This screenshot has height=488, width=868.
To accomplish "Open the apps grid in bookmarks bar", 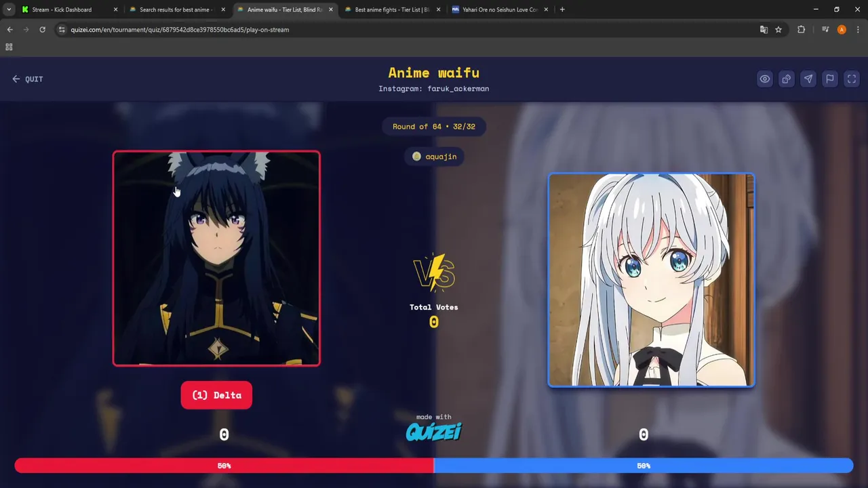I will [x=9, y=47].
